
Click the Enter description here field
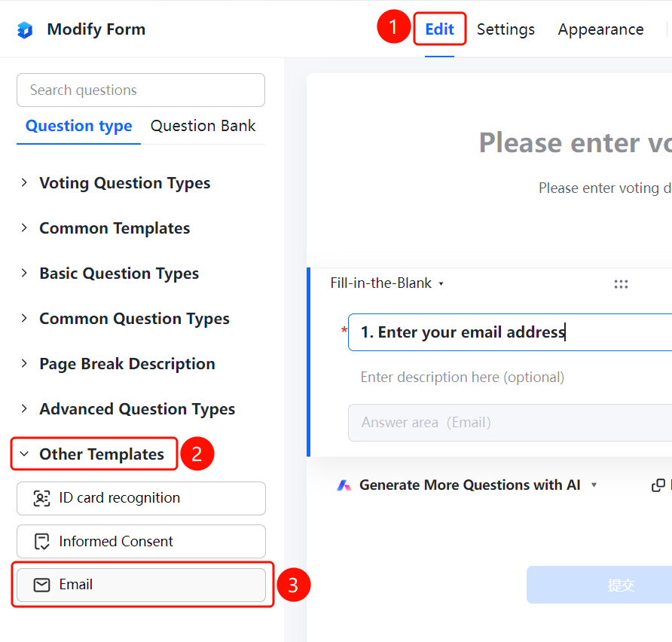click(462, 378)
